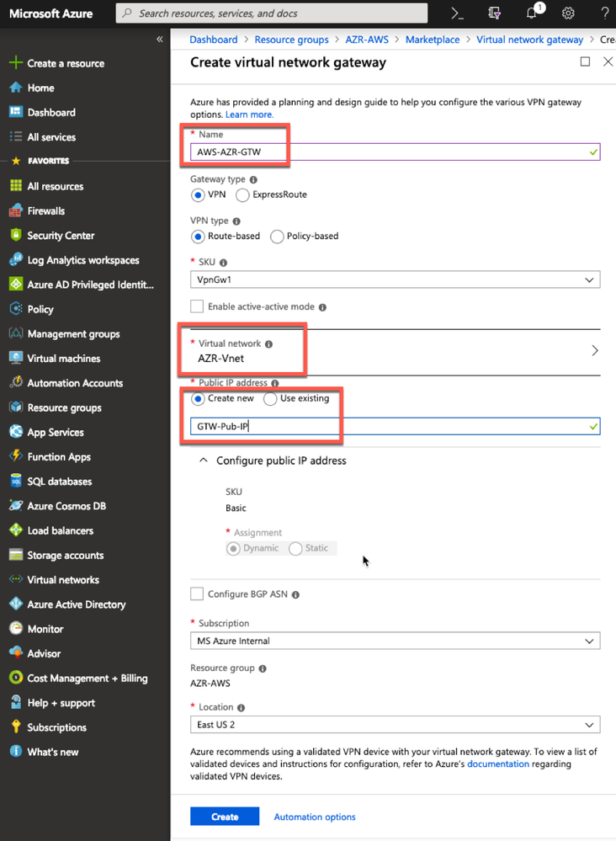This screenshot has height=841, width=616.
Task: Click Learn more link
Action: (249, 114)
